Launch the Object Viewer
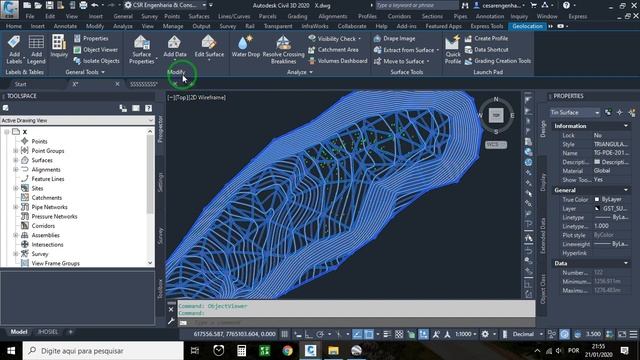The image size is (640, 360). point(96,50)
